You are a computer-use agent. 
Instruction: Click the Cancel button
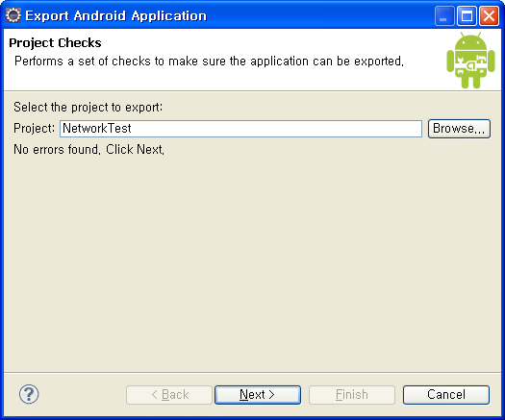click(x=446, y=395)
